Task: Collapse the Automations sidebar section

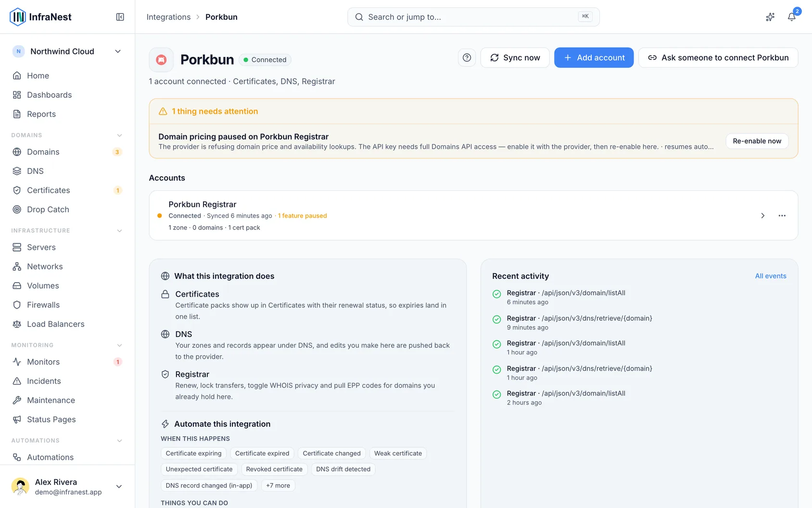Action: 120,441
